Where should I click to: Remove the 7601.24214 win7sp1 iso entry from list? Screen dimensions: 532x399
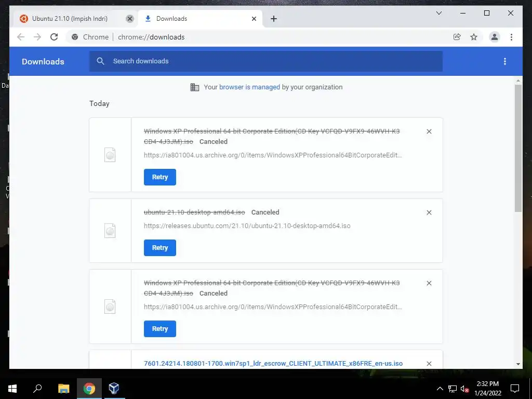click(x=429, y=363)
